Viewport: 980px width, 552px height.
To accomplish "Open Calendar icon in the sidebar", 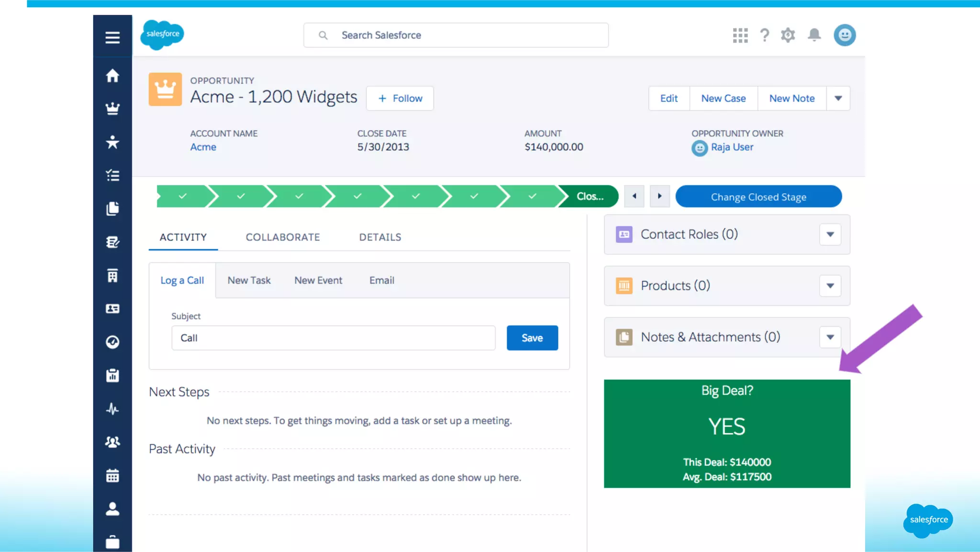I will pyautogui.click(x=112, y=475).
